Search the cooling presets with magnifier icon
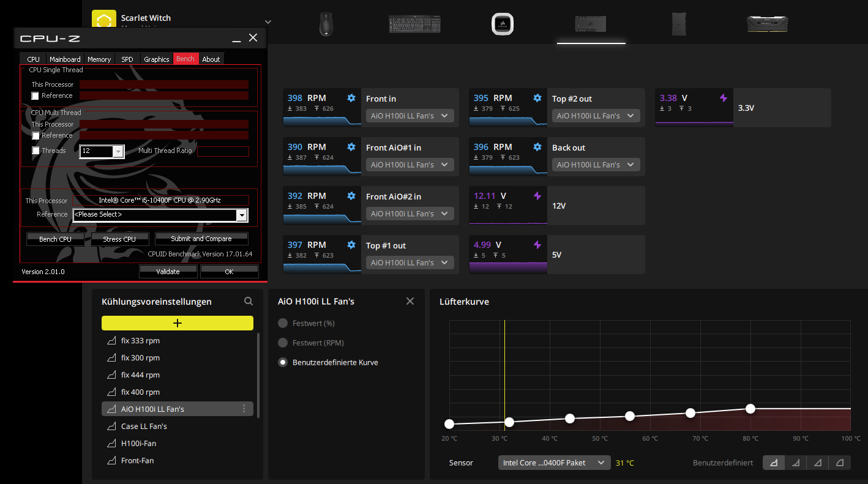Viewport: 868px width, 484px height. point(249,301)
